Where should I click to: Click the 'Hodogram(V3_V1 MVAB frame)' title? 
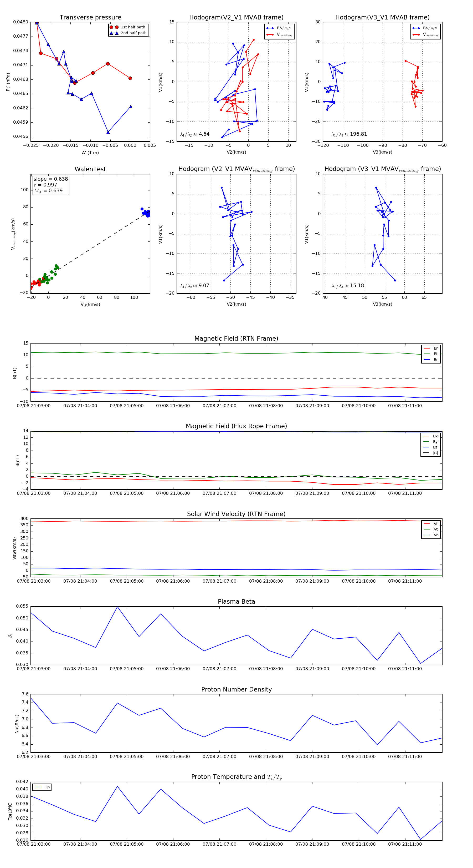click(x=382, y=18)
